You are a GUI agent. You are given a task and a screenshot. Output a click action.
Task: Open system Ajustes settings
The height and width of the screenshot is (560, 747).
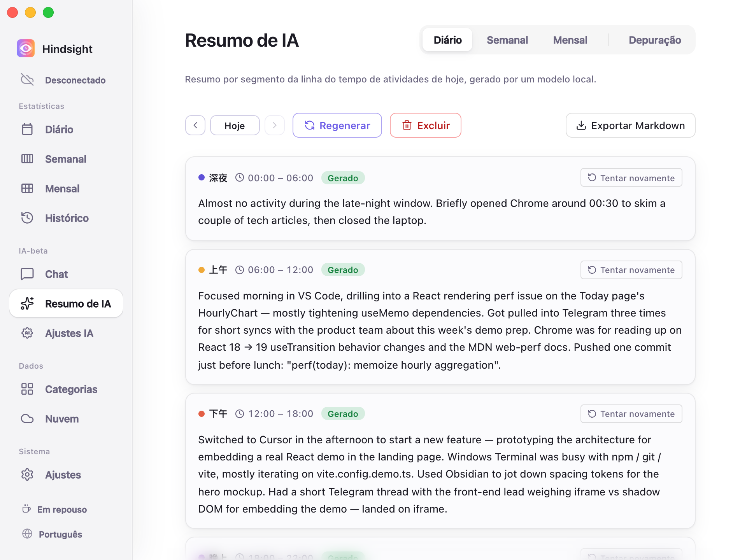coord(66,475)
